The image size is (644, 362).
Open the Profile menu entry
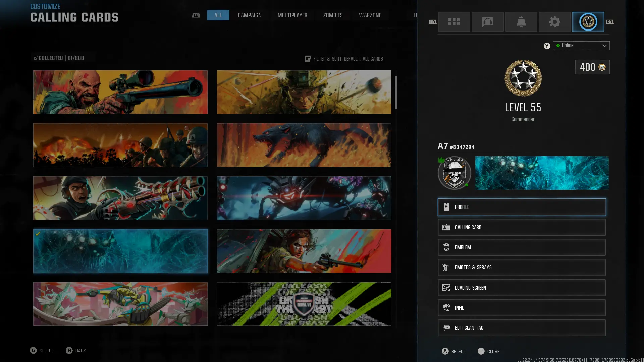coord(522,207)
